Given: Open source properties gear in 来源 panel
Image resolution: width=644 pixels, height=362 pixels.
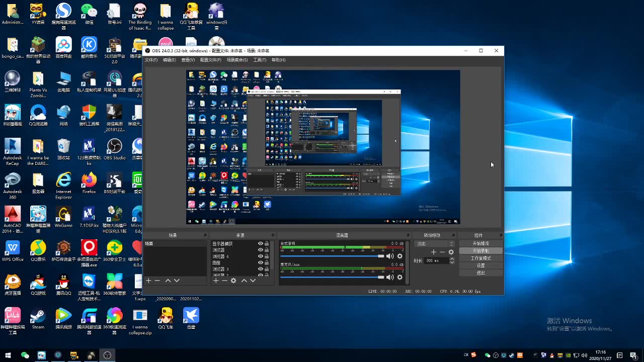Looking at the screenshot, I should (x=233, y=281).
